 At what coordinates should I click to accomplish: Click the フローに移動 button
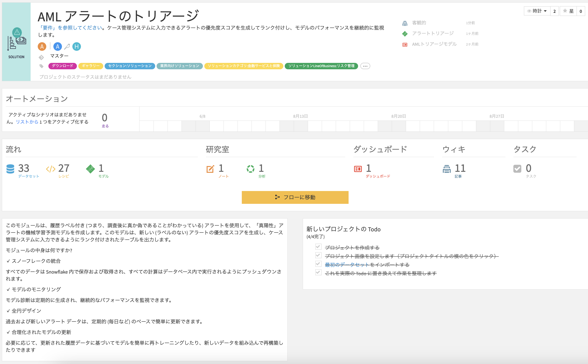pos(295,197)
